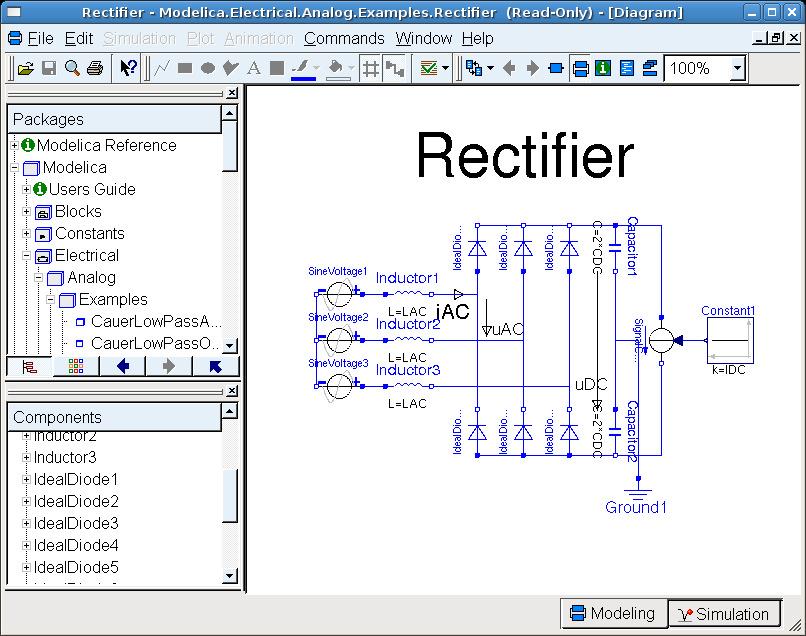Image resolution: width=806 pixels, height=636 pixels.
Task: Select SineVoltage1 source in diagram
Action: pos(339,295)
